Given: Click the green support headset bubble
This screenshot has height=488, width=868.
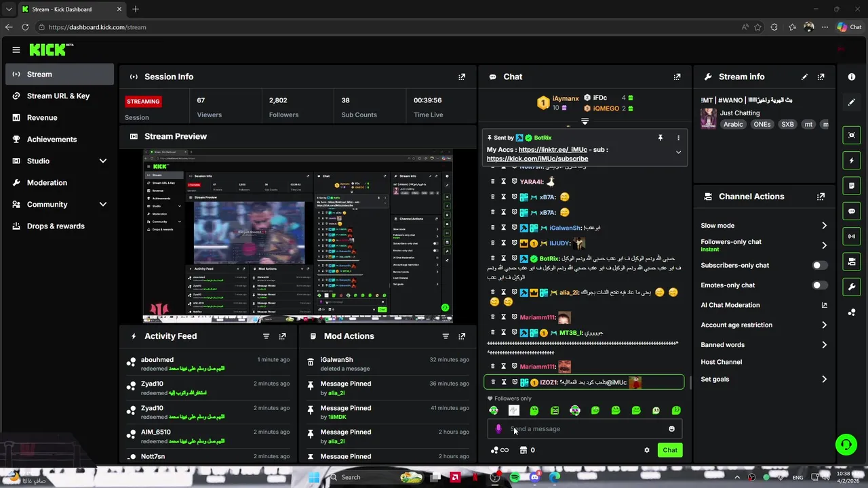Looking at the screenshot, I should [846, 445].
